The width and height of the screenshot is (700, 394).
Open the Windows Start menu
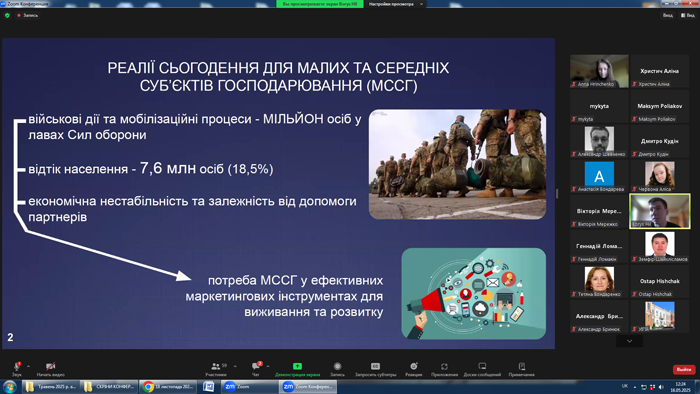point(10,387)
